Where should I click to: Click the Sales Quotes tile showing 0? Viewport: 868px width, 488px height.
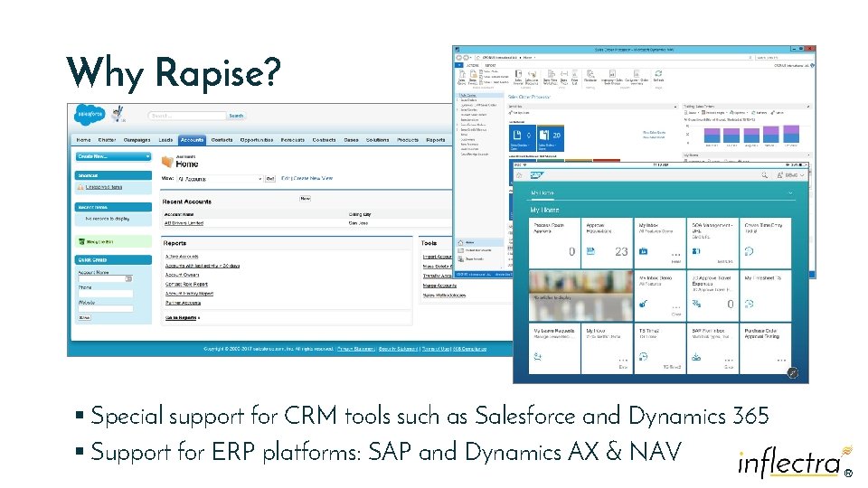pyautogui.click(x=522, y=138)
